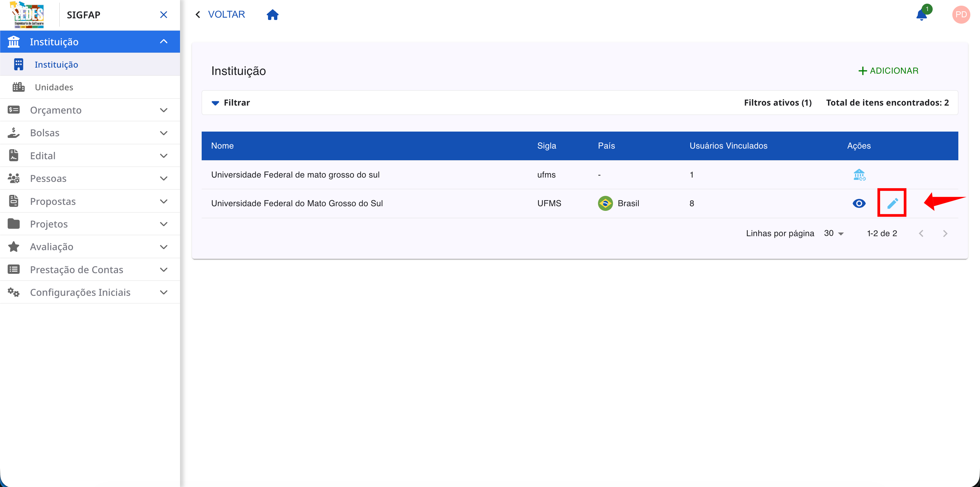Click the home icon in top bar
This screenshot has height=487, width=980.
point(272,15)
